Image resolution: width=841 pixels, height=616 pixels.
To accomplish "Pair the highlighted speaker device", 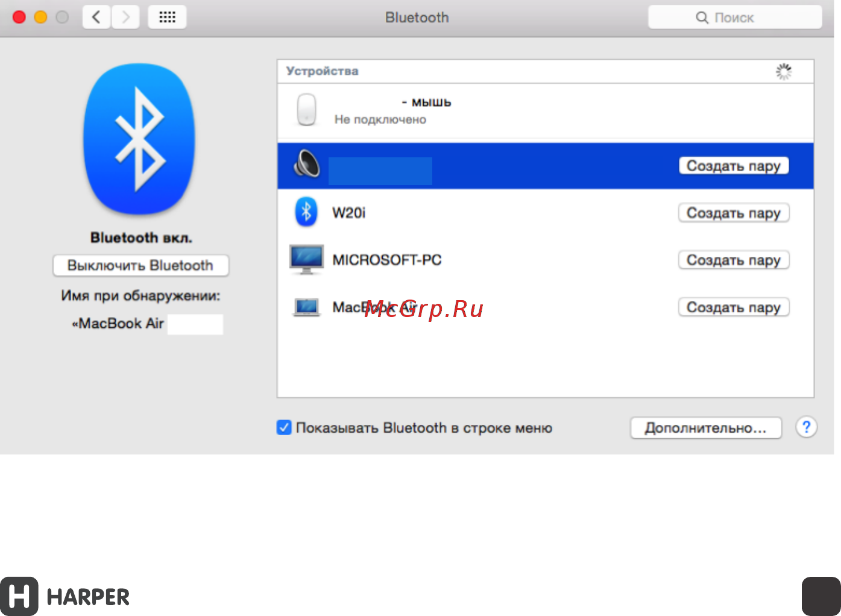I will 734,166.
